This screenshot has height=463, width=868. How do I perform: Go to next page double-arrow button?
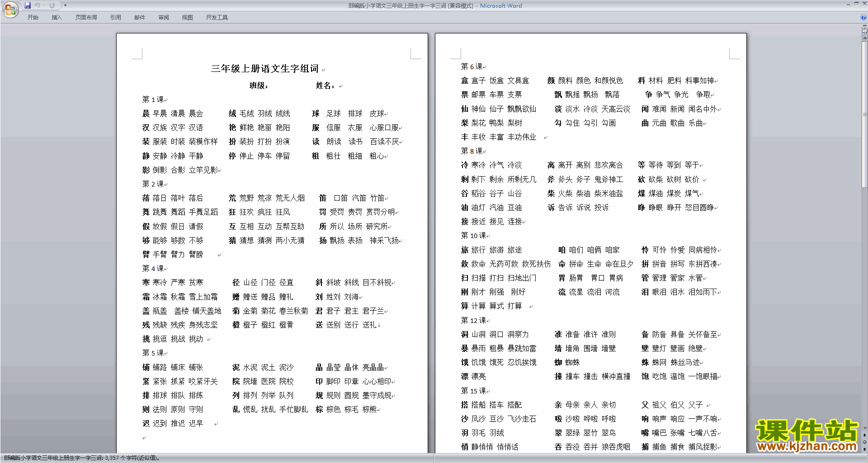pos(864,449)
